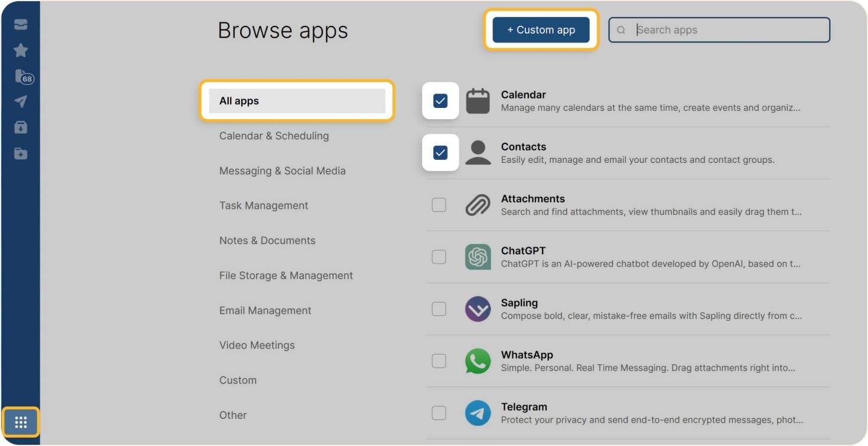Switch to Email Management category

point(265,310)
